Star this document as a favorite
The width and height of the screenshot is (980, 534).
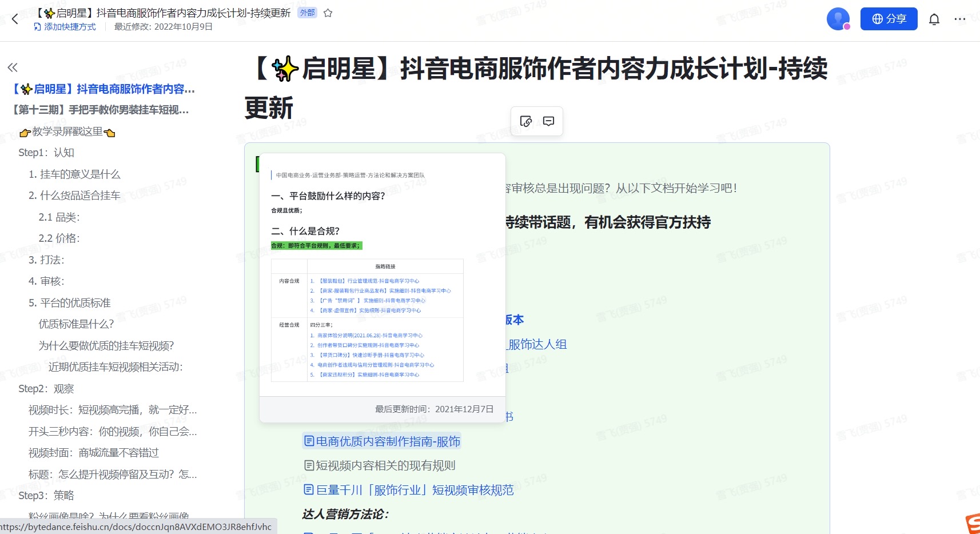[x=328, y=13]
